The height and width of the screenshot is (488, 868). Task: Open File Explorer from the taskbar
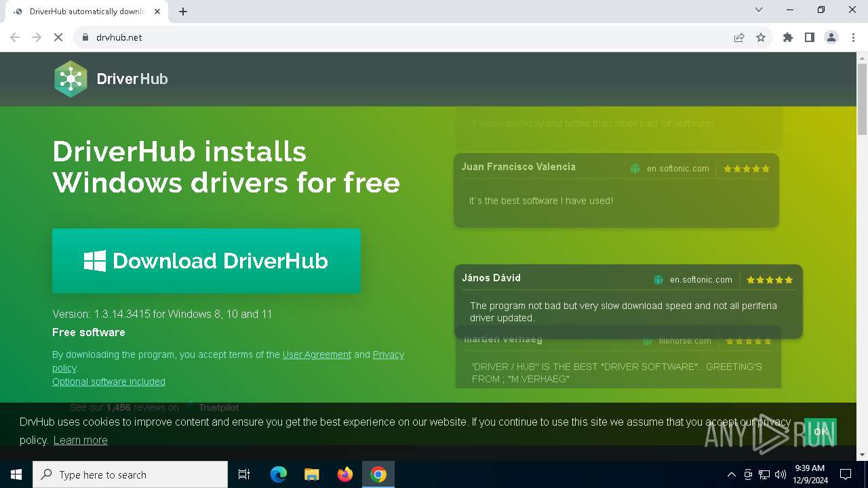point(312,474)
